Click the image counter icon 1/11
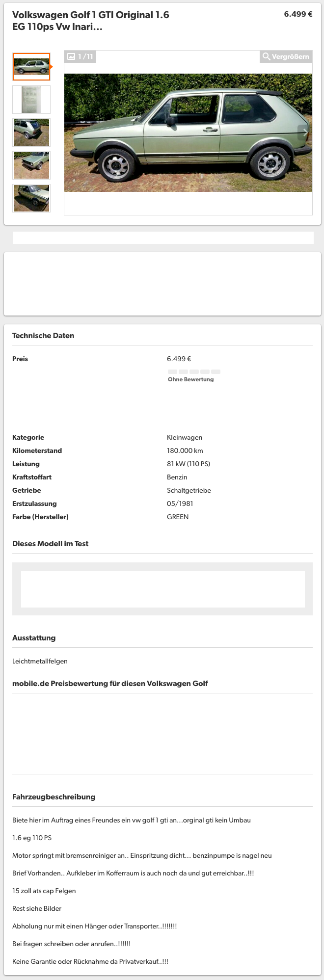 coord(80,56)
